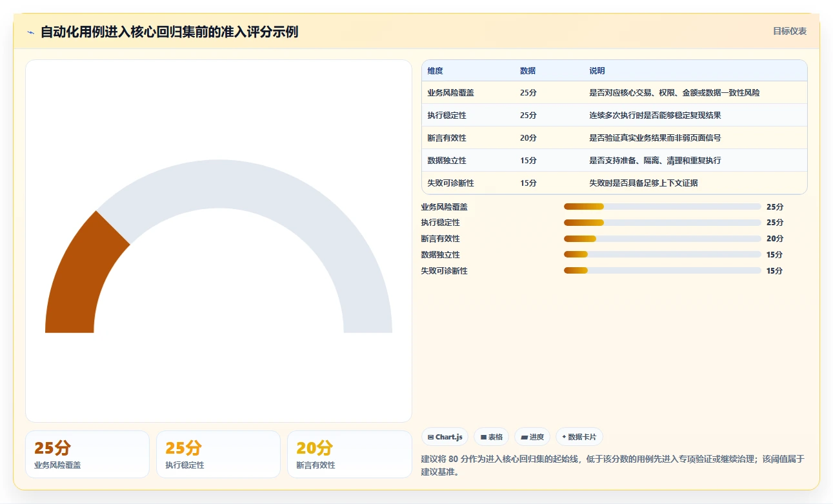Click the 目标仪表 label in header
This screenshot has height=504, width=833.
pos(790,31)
